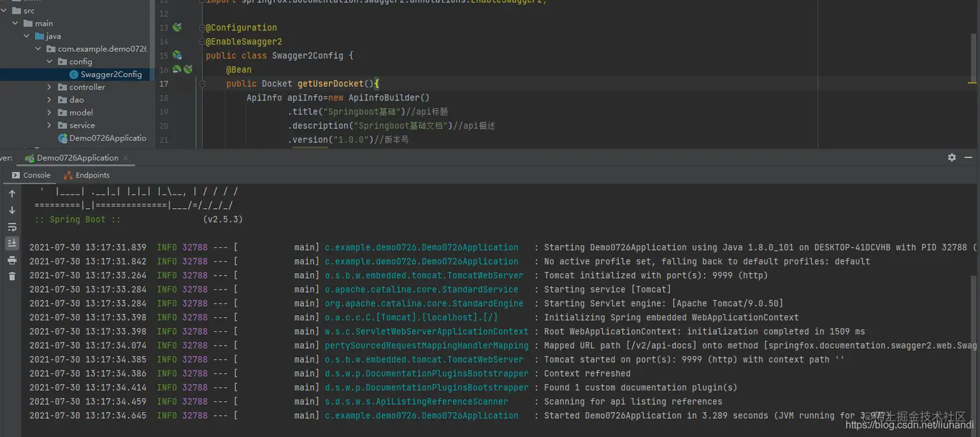Collapse the src folder
980x437 pixels.
click(4, 11)
